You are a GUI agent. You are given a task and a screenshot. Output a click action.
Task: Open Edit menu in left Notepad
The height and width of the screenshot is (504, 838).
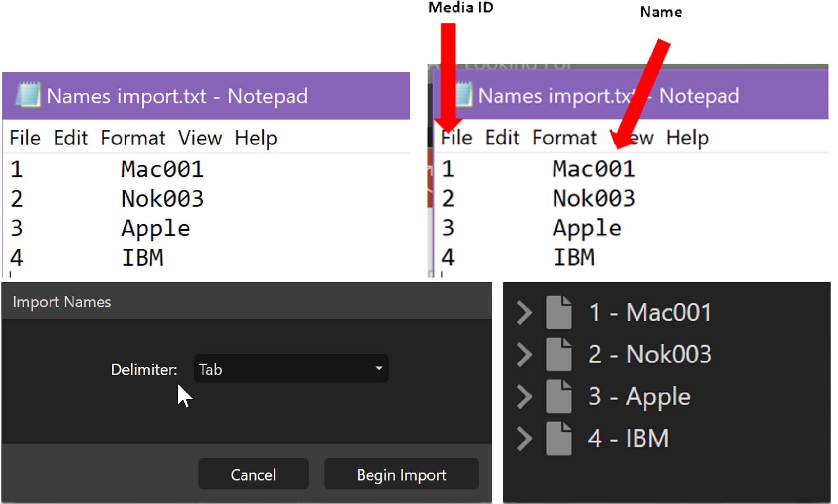pos(71,138)
